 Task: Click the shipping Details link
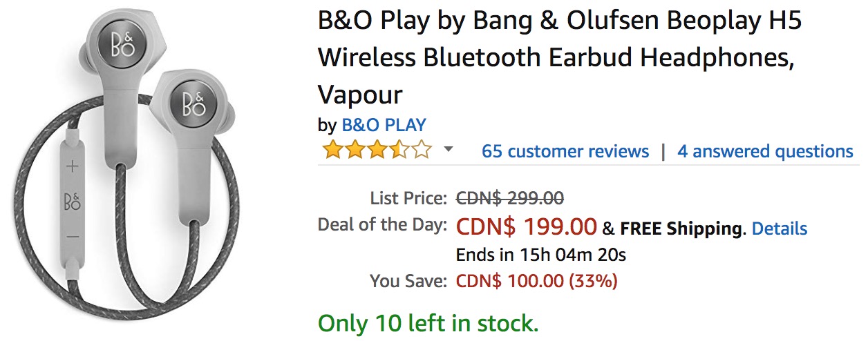tap(779, 228)
